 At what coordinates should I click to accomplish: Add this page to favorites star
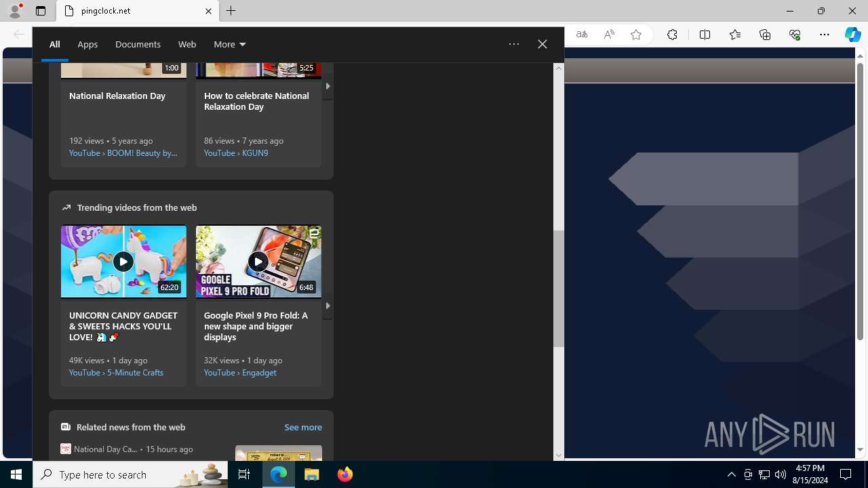pos(636,35)
